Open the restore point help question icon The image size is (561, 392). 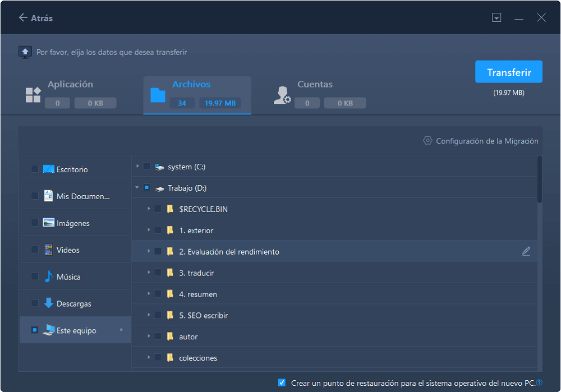pos(539,382)
